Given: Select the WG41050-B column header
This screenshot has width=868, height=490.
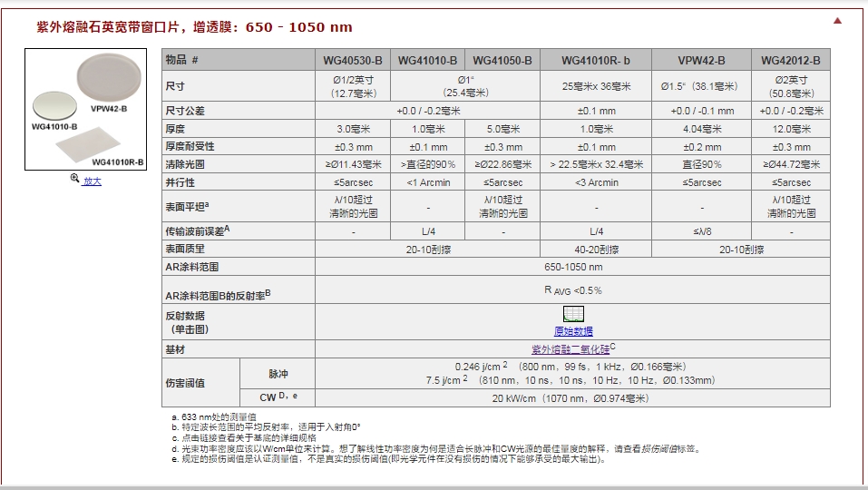Looking at the screenshot, I should [x=502, y=61].
